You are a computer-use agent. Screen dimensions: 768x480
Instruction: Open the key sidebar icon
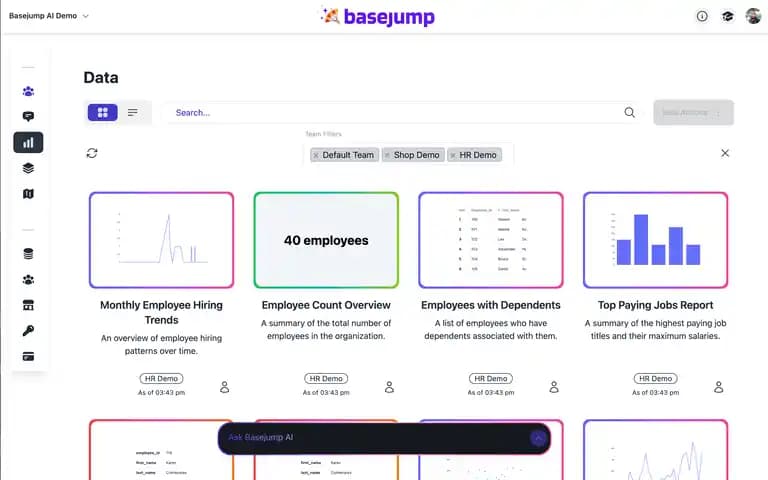pos(28,331)
